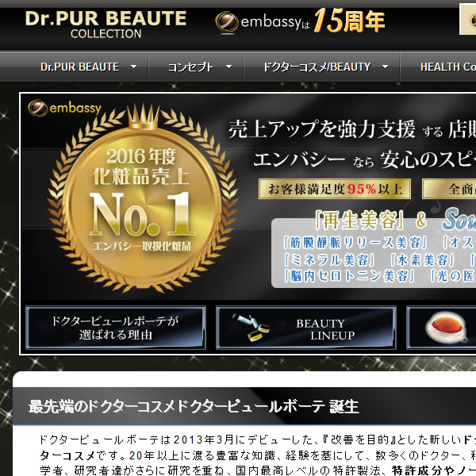Screen dimensions: 476x476
Task: Open the ドクターコスメ/BEAUTY menu item
Action: pyautogui.click(x=317, y=67)
